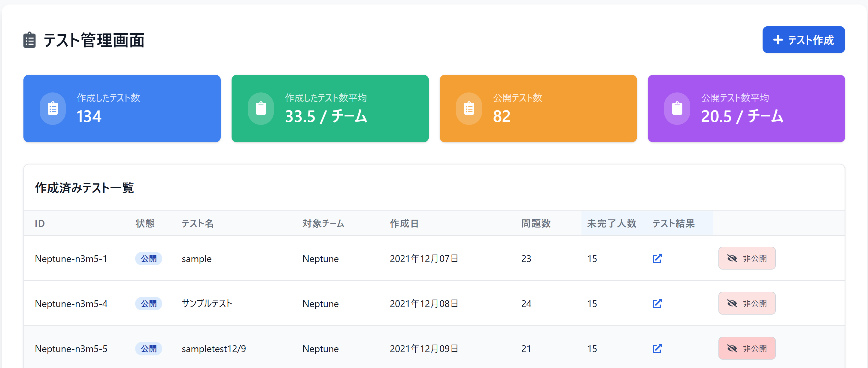Open test results for Neptune-n3m5-5
This screenshot has height=368, width=868.
[x=657, y=348]
